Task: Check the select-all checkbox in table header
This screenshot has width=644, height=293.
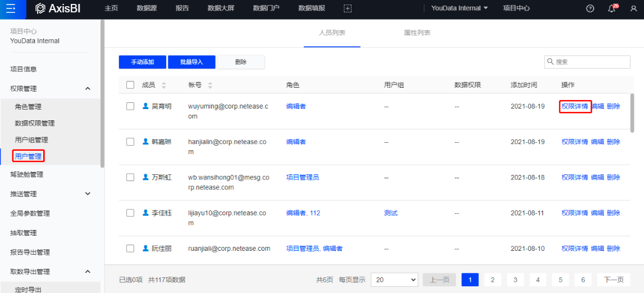Action: [130, 85]
